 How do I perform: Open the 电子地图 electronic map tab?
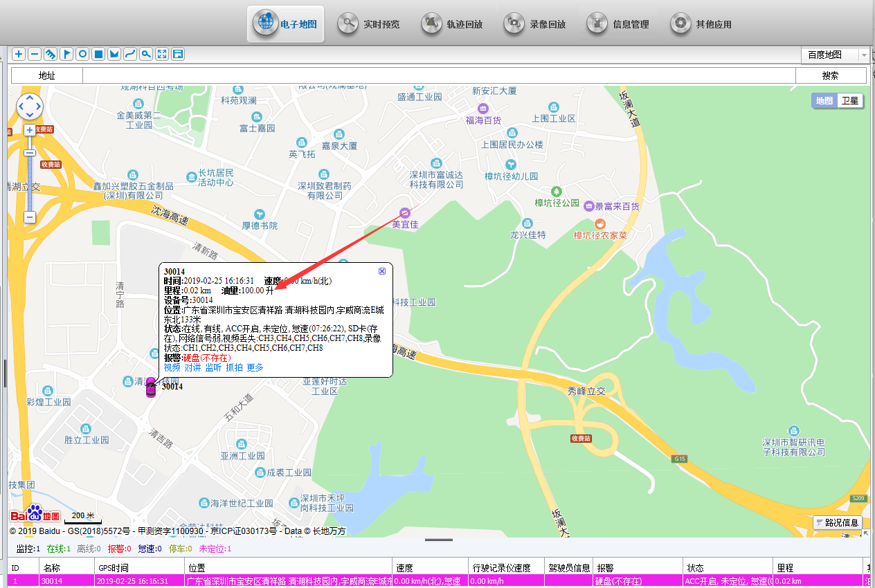coord(286,24)
